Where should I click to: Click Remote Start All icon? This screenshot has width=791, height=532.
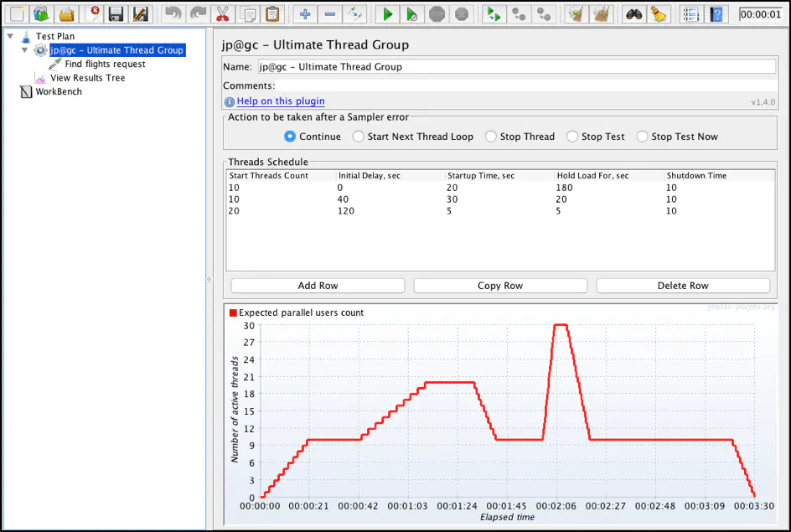click(x=494, y=13)
